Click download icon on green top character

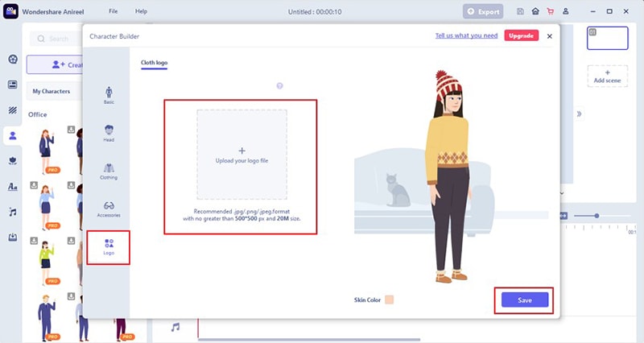click(34, 241)
